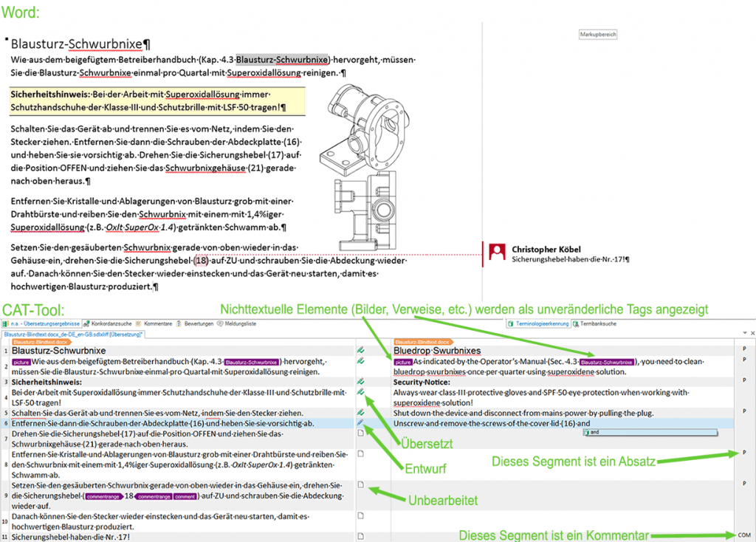Click the target field of segment 7

click(x=561, y=439)
